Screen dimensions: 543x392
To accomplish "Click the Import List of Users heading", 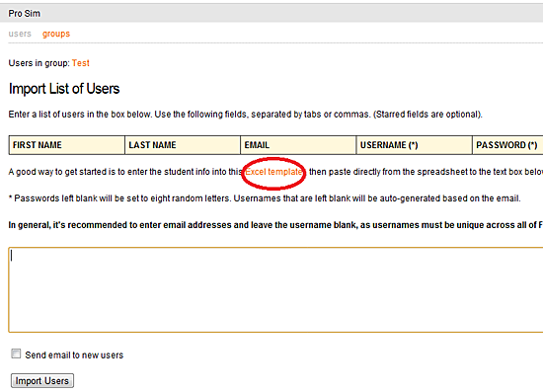I will (64, 89).
